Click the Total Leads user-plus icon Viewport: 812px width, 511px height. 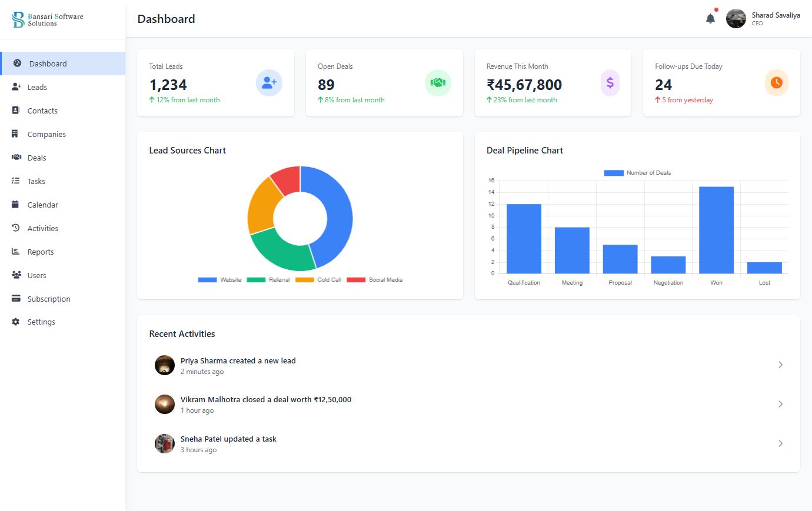pos(269,83)
